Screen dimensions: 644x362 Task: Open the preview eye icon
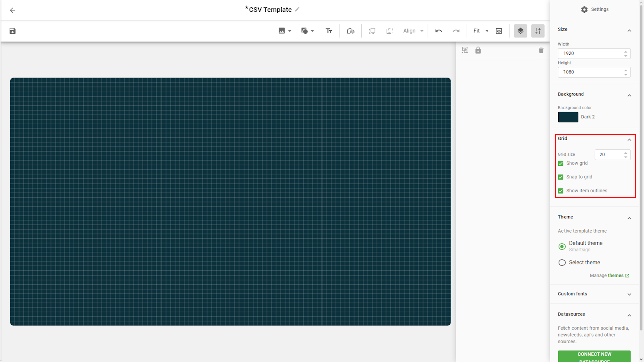tap(499, 31)
